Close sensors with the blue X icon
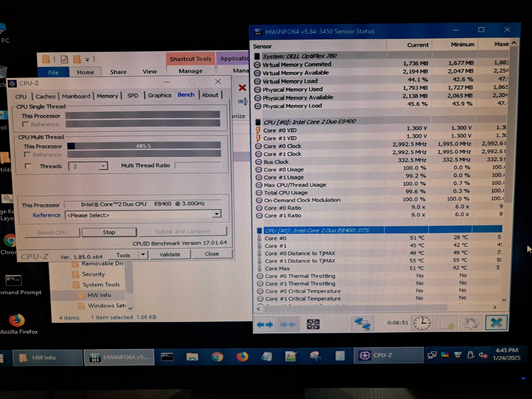The height and width of the screenshot is (399, 532). pyautogui.click(x=496, y=322)
